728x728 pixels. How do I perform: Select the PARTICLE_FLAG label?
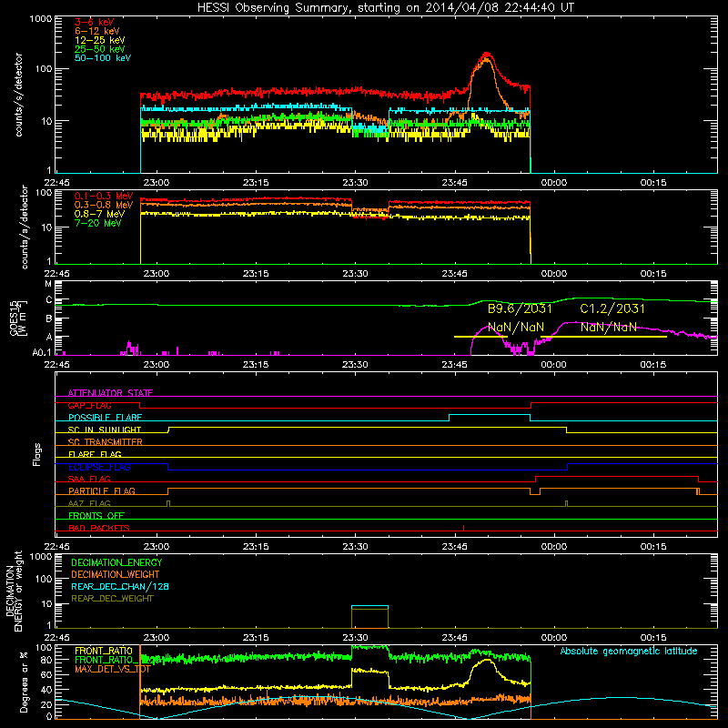point(102,490)
